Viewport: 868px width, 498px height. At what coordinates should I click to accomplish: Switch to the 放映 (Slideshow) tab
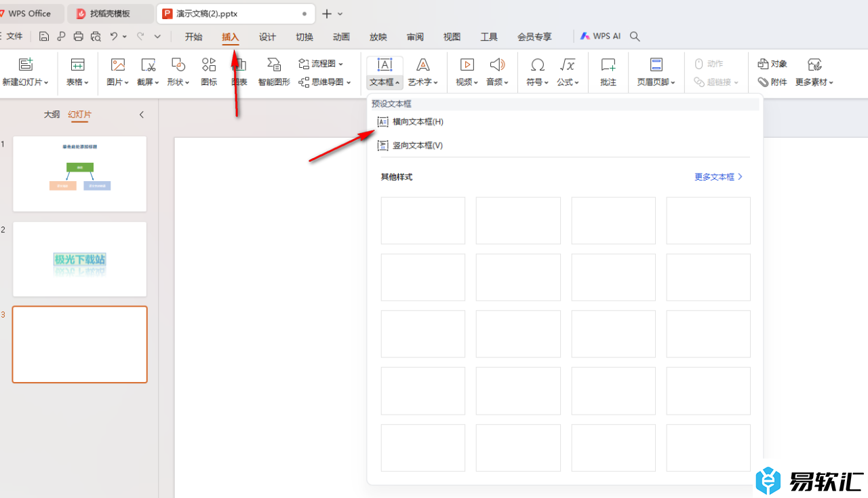tap(378, 37)
